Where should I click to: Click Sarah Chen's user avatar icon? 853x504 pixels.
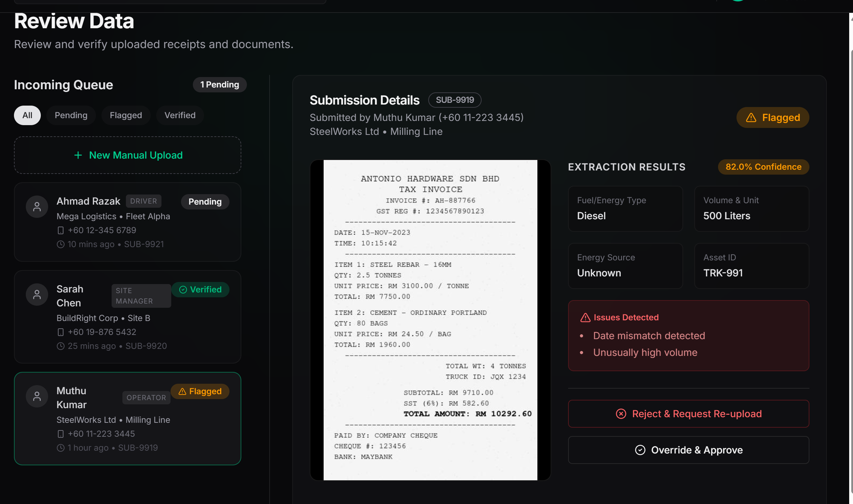tap(37, 295)
